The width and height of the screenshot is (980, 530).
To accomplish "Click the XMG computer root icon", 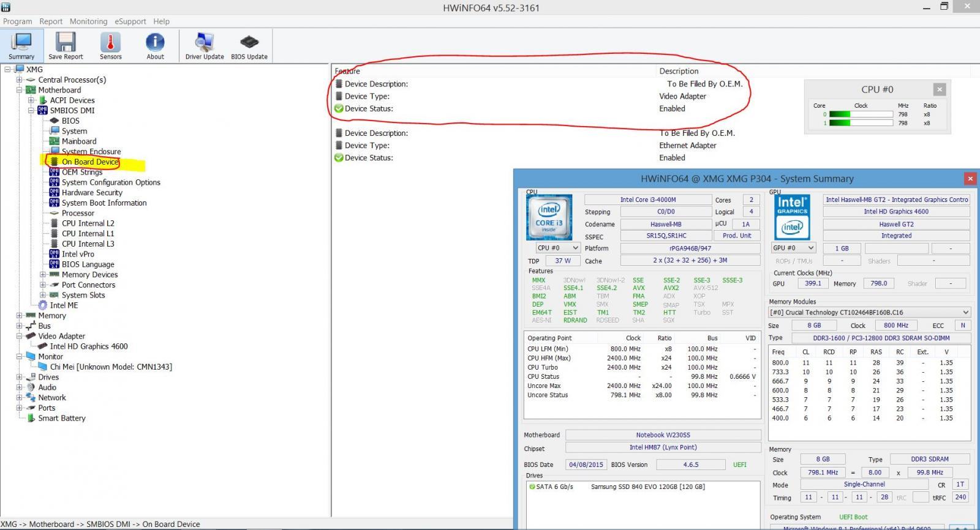I will [x=19, y=69].
